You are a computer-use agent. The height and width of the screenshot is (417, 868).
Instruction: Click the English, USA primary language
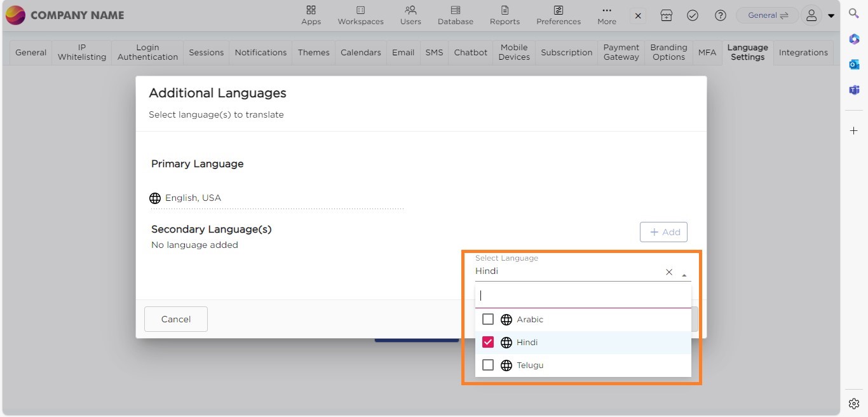[193, 198]
